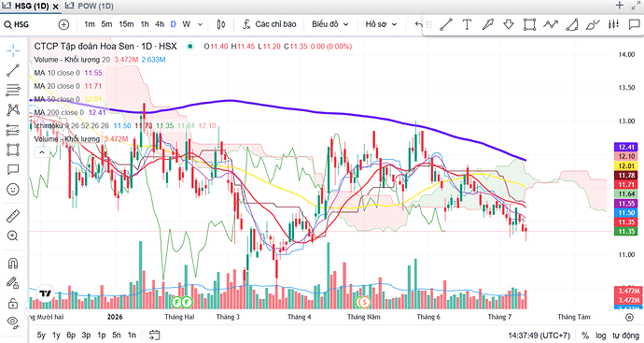This screenshot has height=343, width=644.
Task: Set the range to 1y
Action: [x=56, y=336]
